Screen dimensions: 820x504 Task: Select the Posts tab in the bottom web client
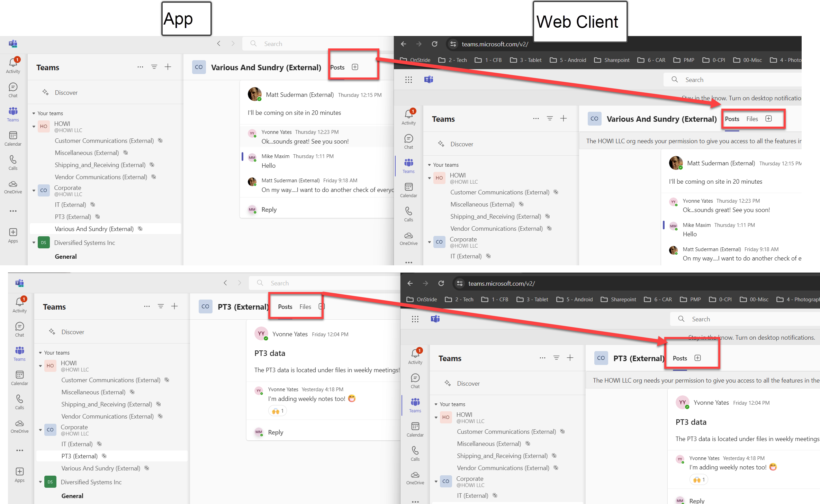(x=680, y=358)
